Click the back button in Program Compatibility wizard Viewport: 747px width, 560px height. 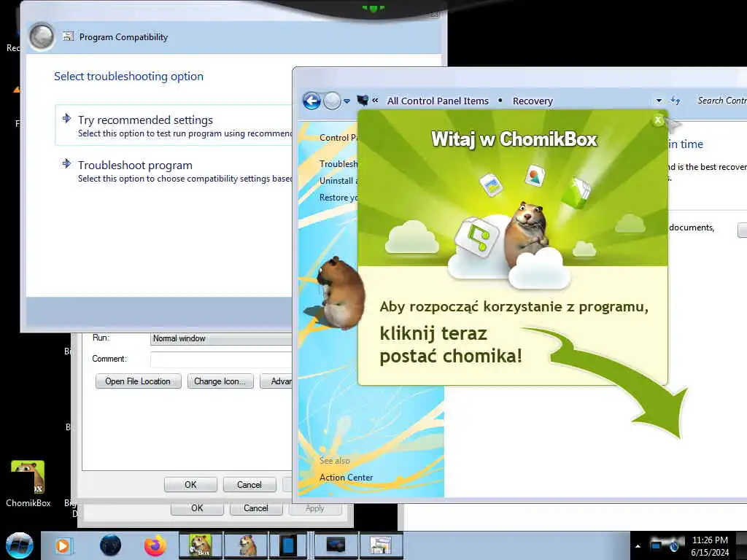click(42, 36)
